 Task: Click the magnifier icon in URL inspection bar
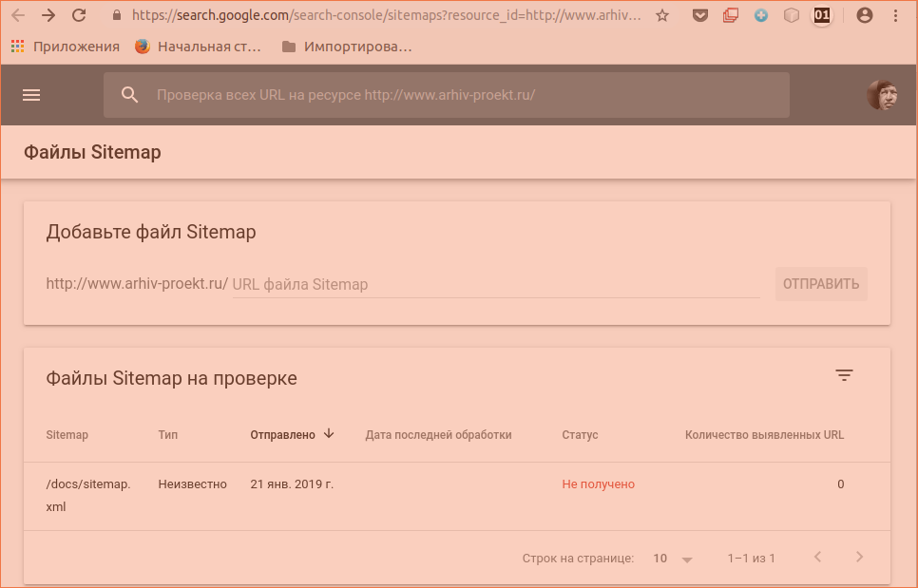[129, 95]
